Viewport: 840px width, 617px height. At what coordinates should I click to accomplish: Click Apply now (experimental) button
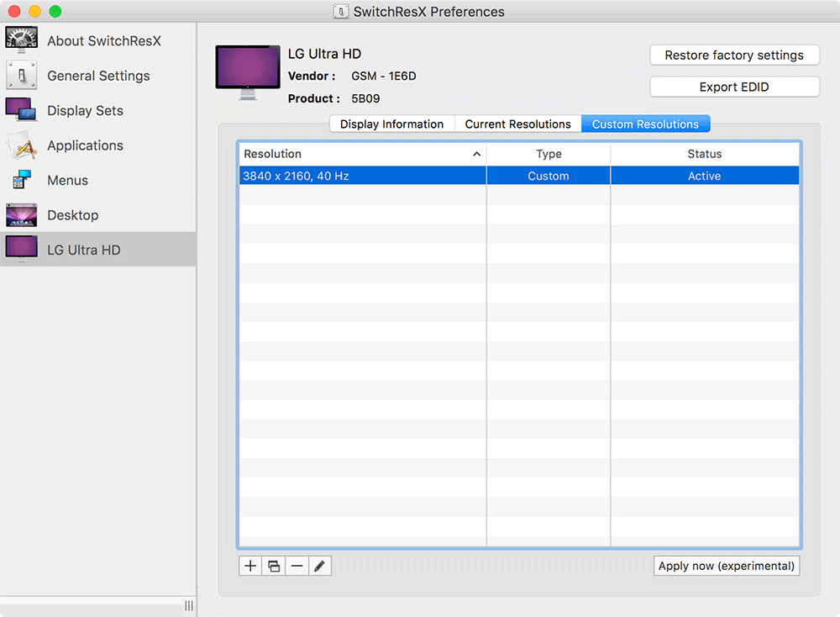click(x=727, y=566)
